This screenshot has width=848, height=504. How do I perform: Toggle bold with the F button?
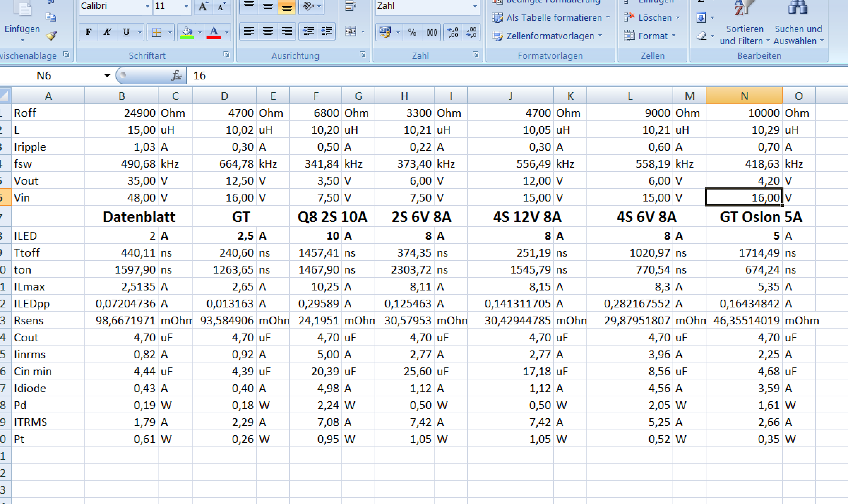click(88, 32)
